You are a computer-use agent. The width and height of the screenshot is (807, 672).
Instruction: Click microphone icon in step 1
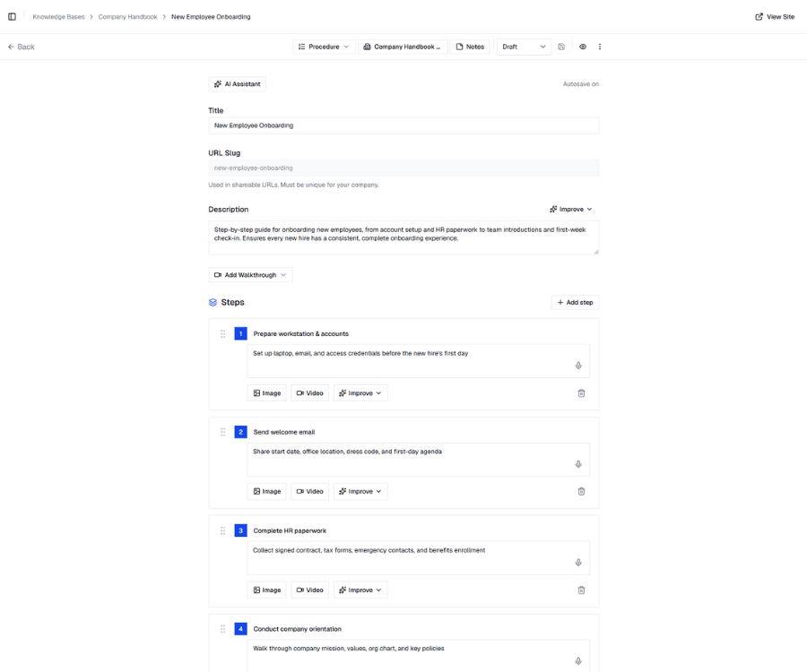point(578,366)
